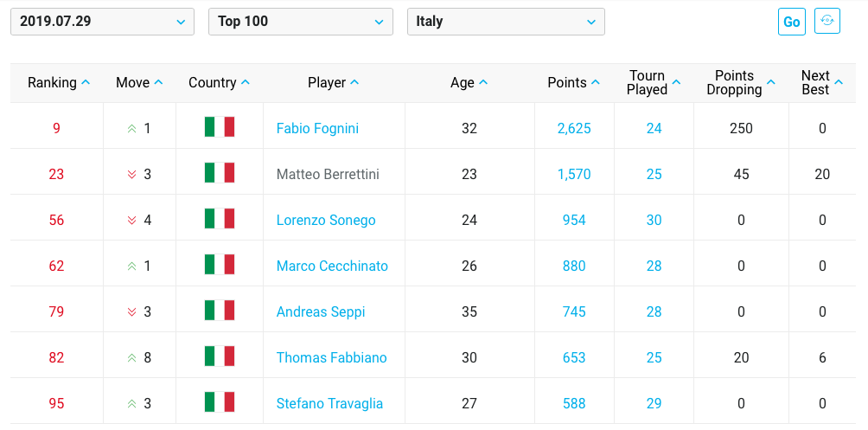Open the 2019.07.29 date dropdown

point(102,22)
